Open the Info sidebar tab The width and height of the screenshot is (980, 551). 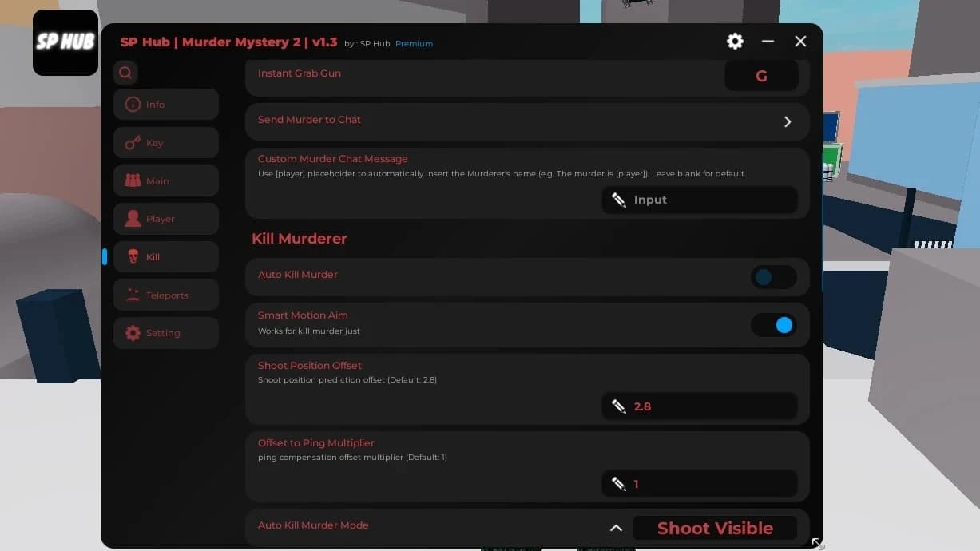[x=166, y=105]
